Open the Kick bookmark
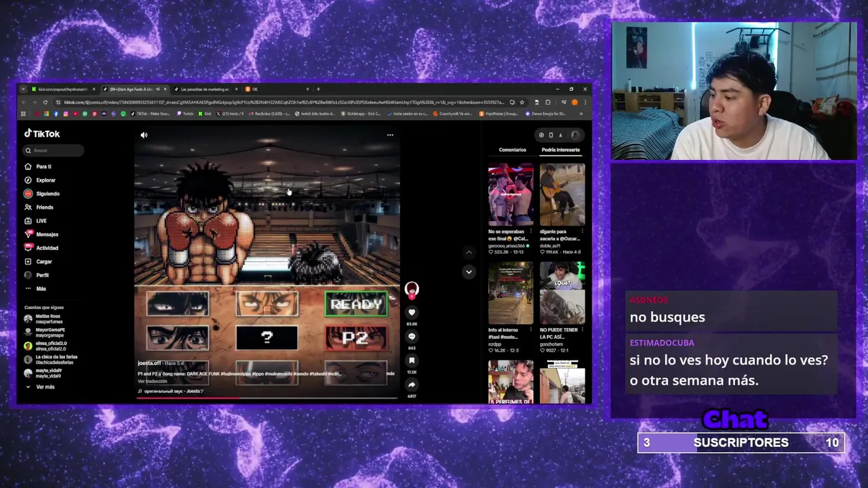The image size is (868, 488). click(x=205, y=113)
